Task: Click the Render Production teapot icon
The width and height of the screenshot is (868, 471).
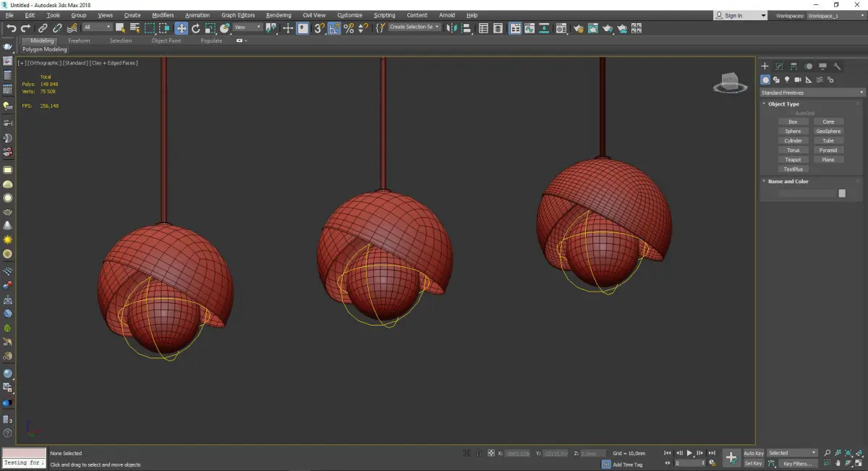Action: [x=608, y=28]
